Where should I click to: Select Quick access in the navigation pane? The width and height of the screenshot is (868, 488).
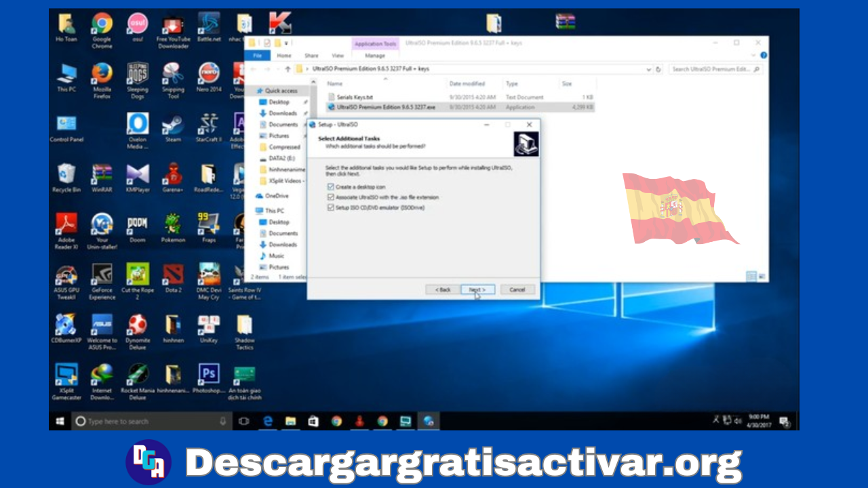(281, 91)
